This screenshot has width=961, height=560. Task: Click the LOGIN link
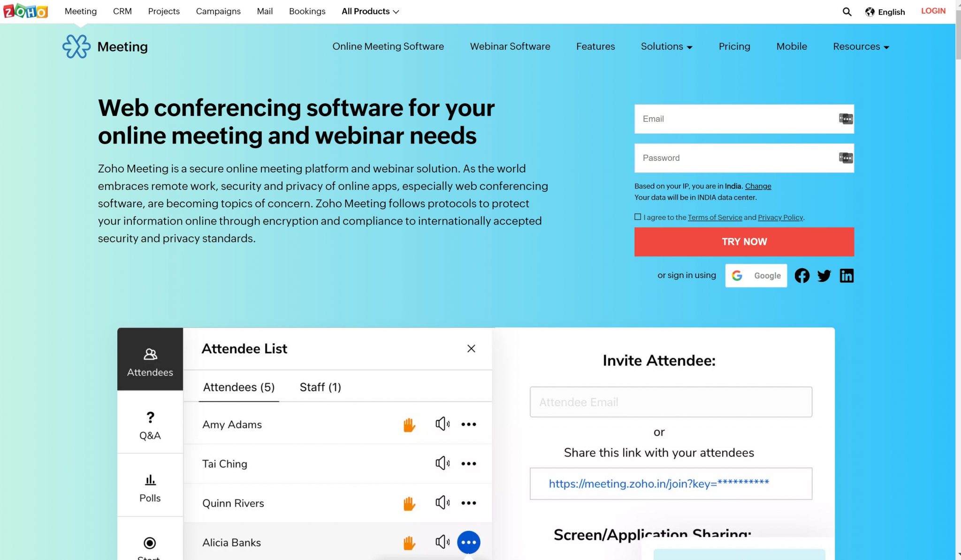[933, 11]
